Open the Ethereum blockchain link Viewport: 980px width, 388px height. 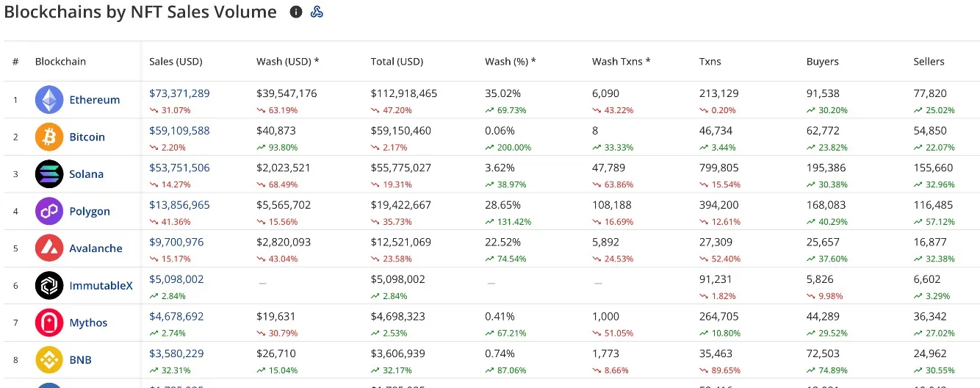tap(94, 100)
